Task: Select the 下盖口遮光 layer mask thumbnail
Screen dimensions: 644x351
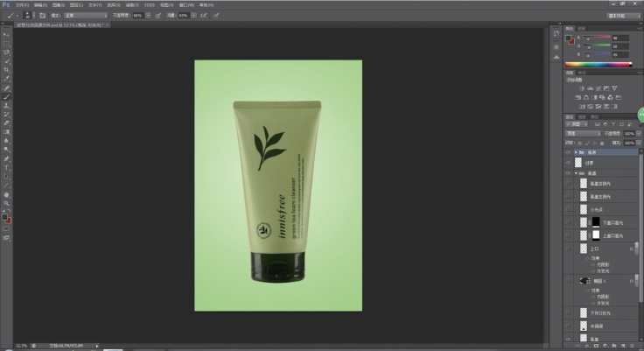Action: [596, 222]
